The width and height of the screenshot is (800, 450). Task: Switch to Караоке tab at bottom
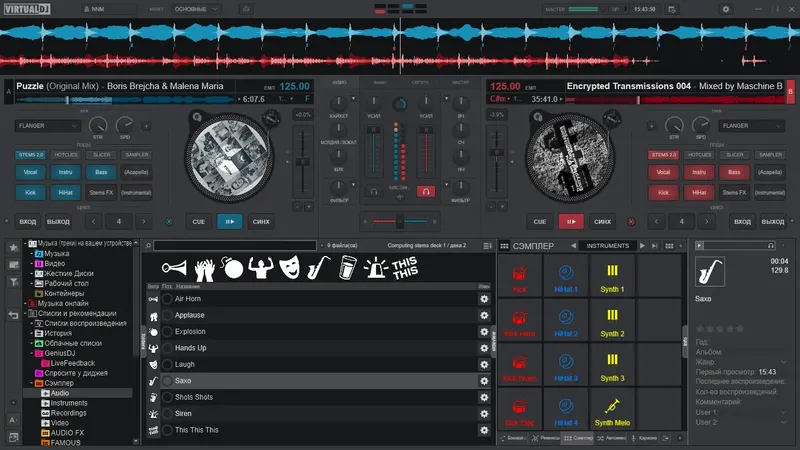click(644, 438)
